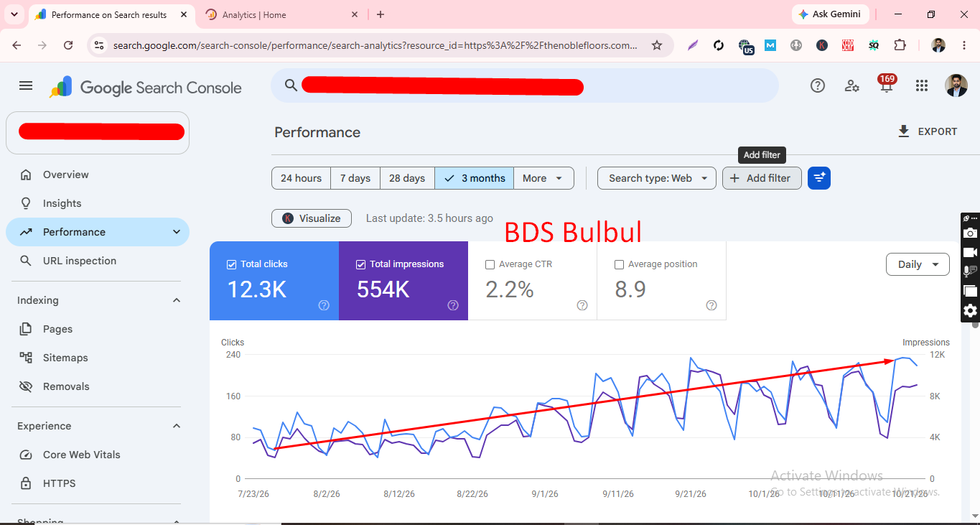The image size is (980, 525).
Task: Click the microphone captions icon in floating toolbar
Action: [970, 271]
